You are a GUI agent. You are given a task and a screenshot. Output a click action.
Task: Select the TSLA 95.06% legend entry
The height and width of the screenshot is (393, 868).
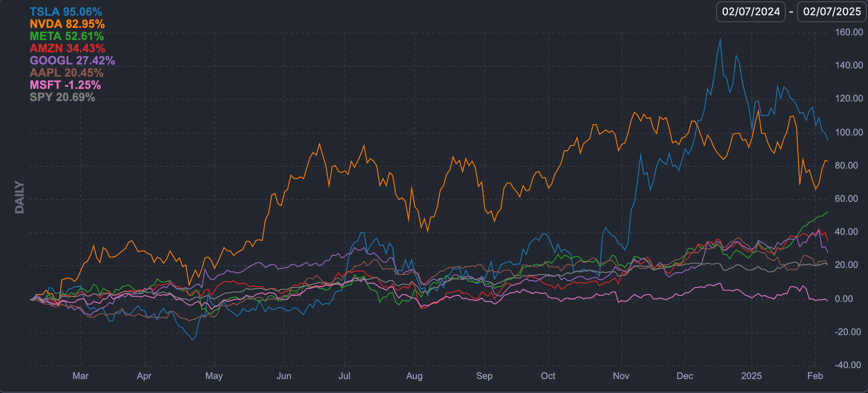66,12
